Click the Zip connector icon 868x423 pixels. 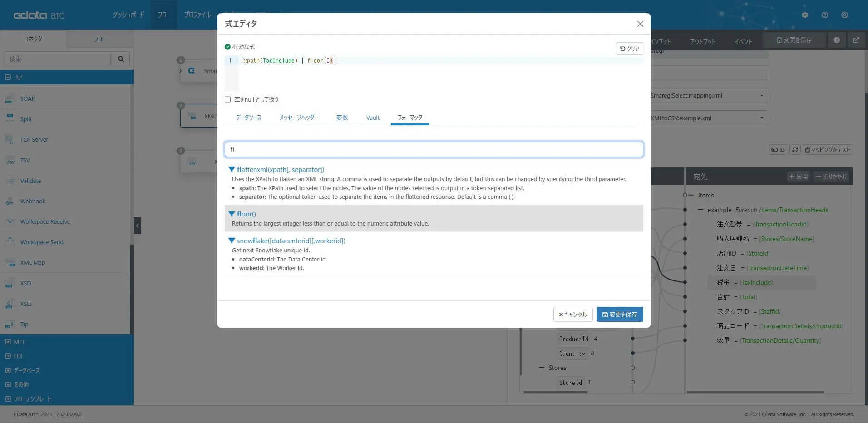[x=10, y=324]
